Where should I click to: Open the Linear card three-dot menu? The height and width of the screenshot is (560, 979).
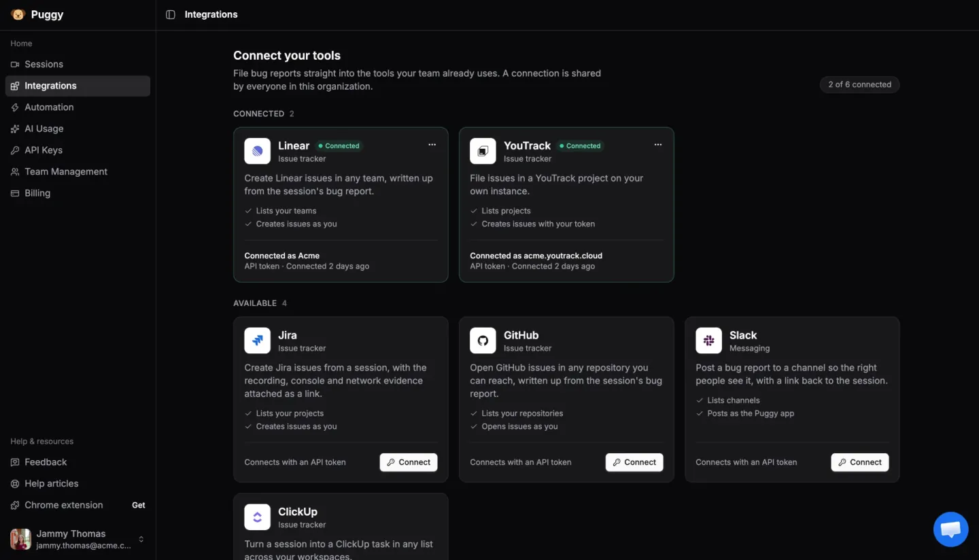click(432, 145)
